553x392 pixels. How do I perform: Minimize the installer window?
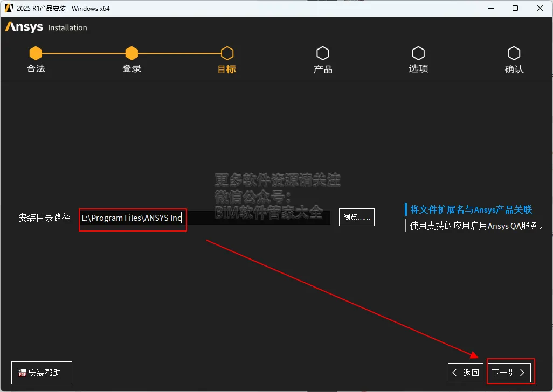491,8
